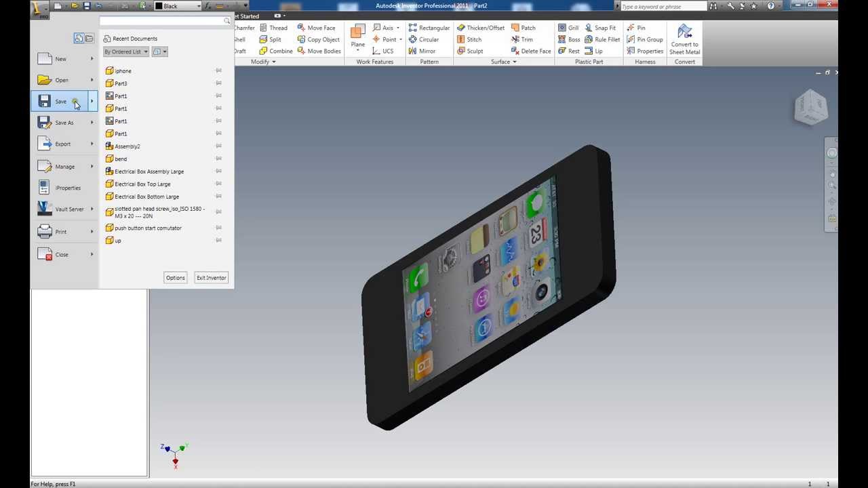Viewport: 868px width, 488px height.
Task: Click the Options button
Action: pos(175,278)
